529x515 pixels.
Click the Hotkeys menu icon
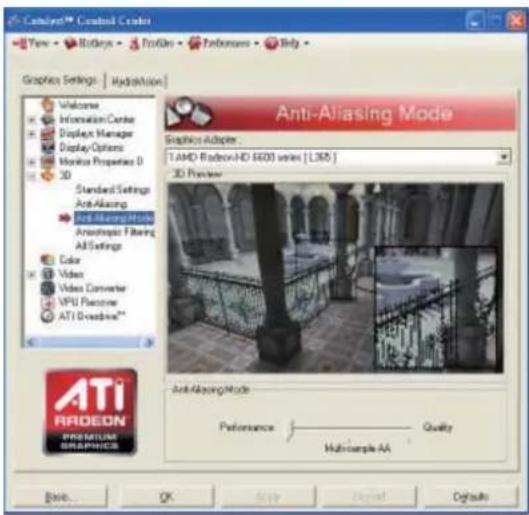pyautogui.click(x=70, y=43)
